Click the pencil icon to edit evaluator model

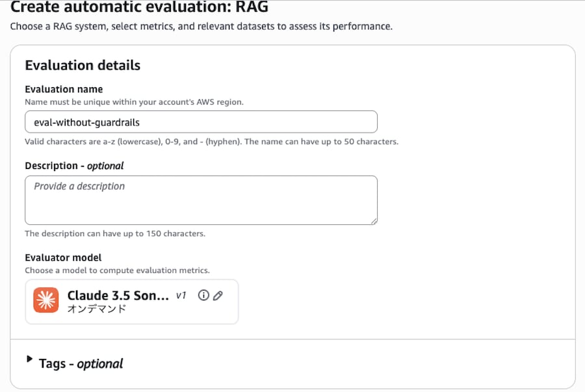click(218, 296)
